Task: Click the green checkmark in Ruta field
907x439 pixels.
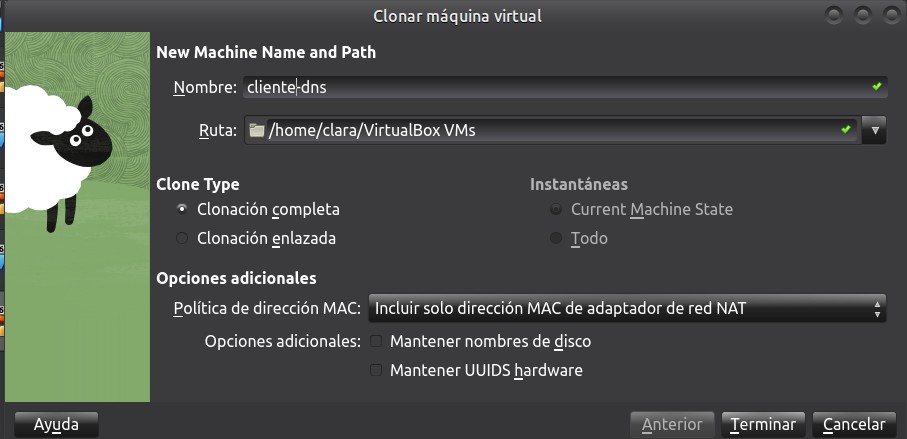Action: click(846, 130)
